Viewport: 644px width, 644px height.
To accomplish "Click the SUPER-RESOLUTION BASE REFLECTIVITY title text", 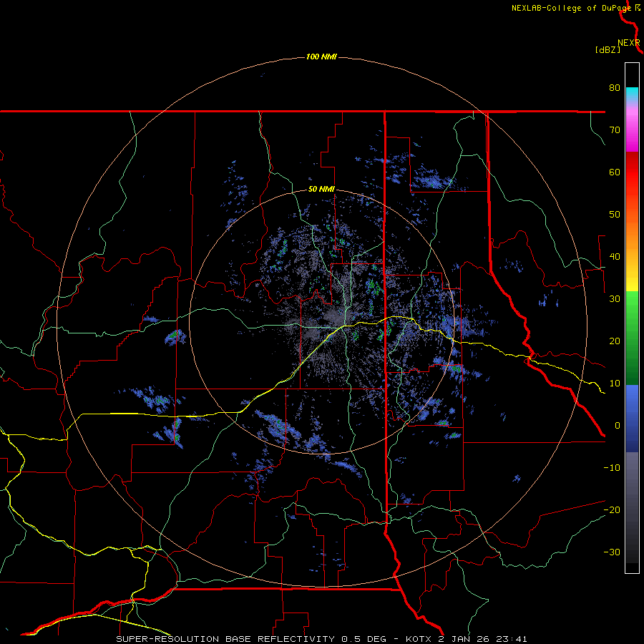I will 225,639.
